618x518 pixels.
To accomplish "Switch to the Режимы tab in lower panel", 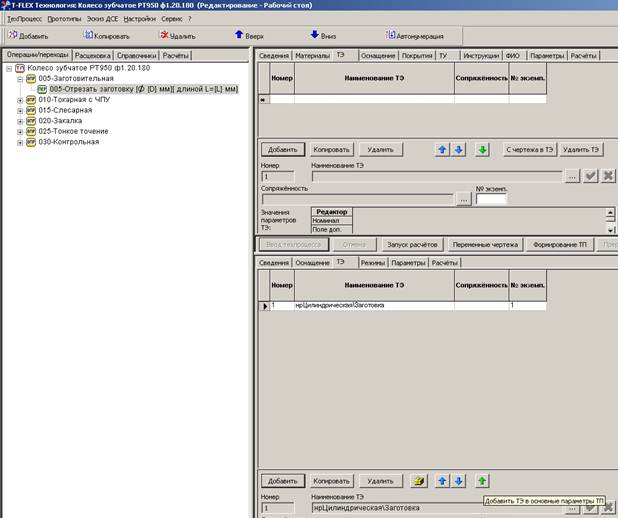I will (x=372, y=262).
